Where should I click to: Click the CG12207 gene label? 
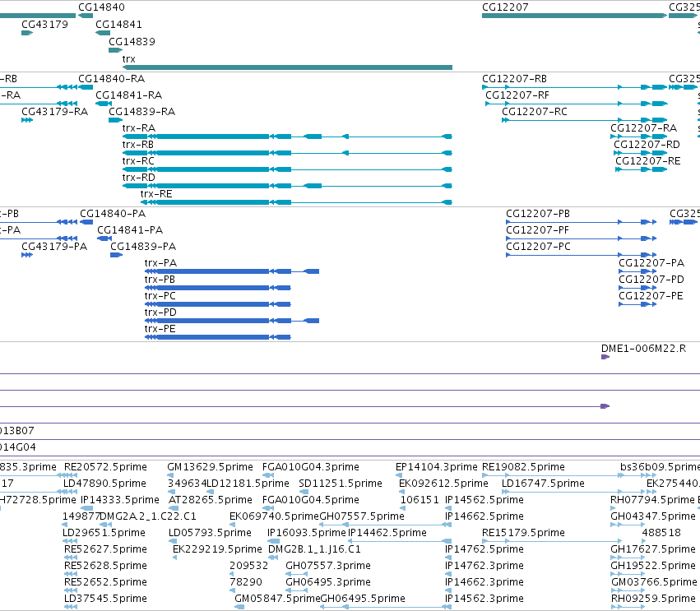pos(505,7)
